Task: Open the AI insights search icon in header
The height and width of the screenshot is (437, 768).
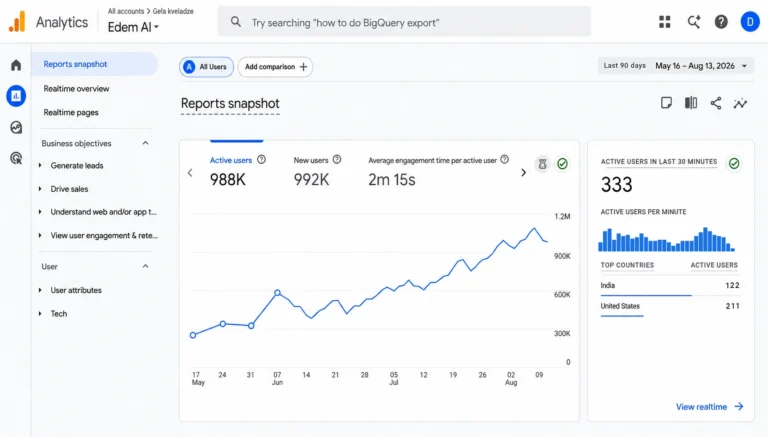Action: 694,22
